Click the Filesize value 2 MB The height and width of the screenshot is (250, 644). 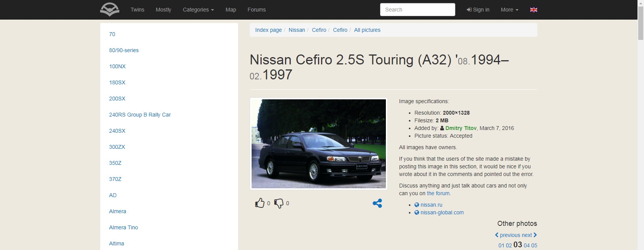click(x=442, y=120)
